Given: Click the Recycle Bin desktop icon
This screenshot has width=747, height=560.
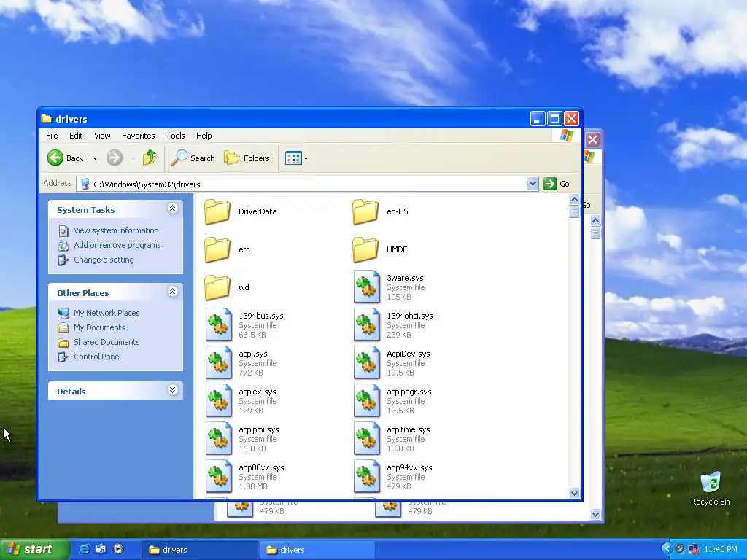Looking at the screenshot, I should click(x=711, y=483).
